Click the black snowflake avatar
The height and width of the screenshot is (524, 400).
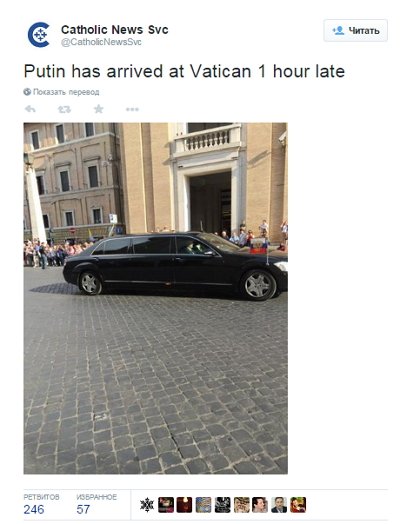click(147, 505)
